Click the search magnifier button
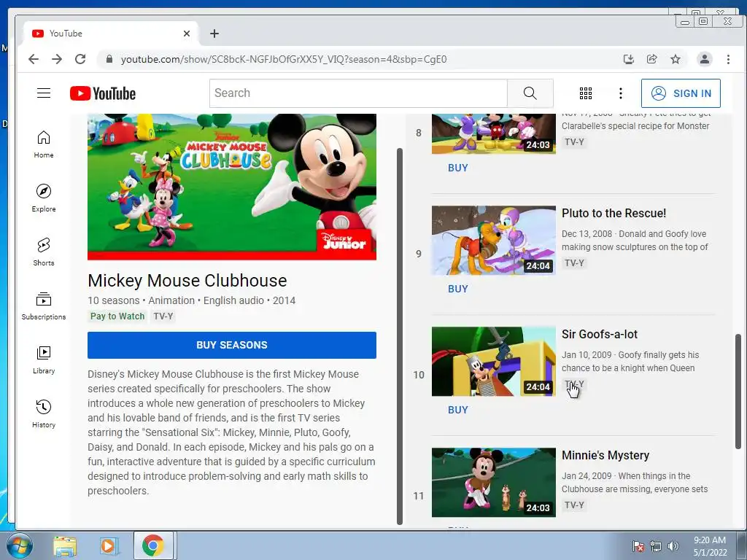The image size is (747, 560). tap(530, 93)
